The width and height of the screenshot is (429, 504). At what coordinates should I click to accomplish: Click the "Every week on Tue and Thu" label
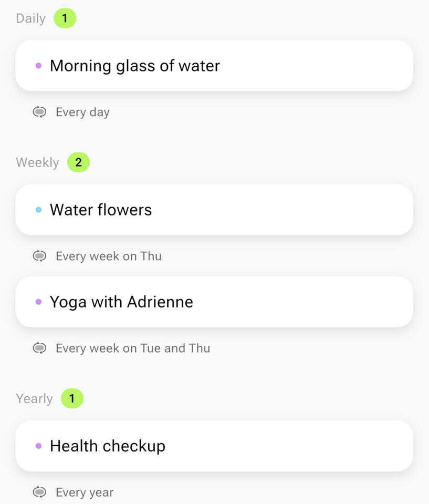click(x=133, y=348)
